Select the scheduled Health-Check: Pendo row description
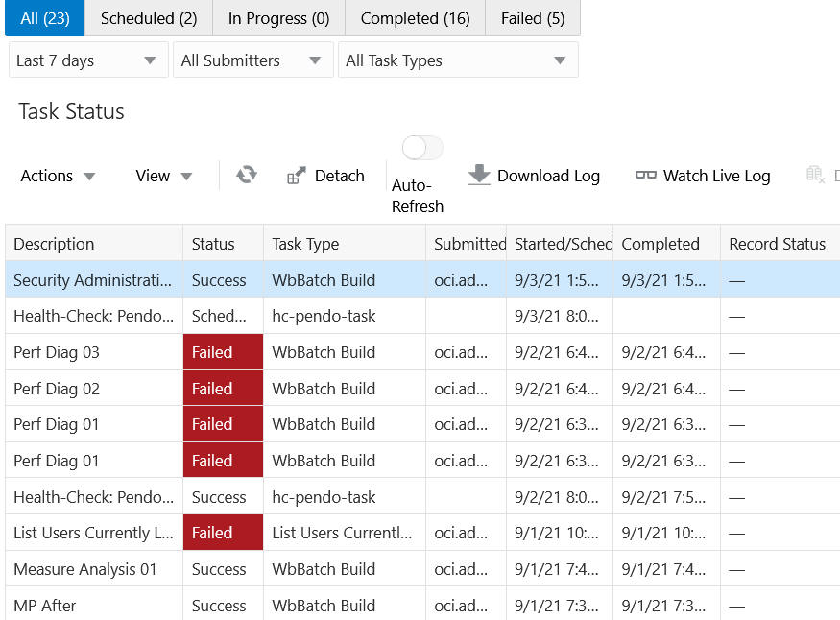The image size is (840, 620). pyautogui.click(x=94, y=316)
